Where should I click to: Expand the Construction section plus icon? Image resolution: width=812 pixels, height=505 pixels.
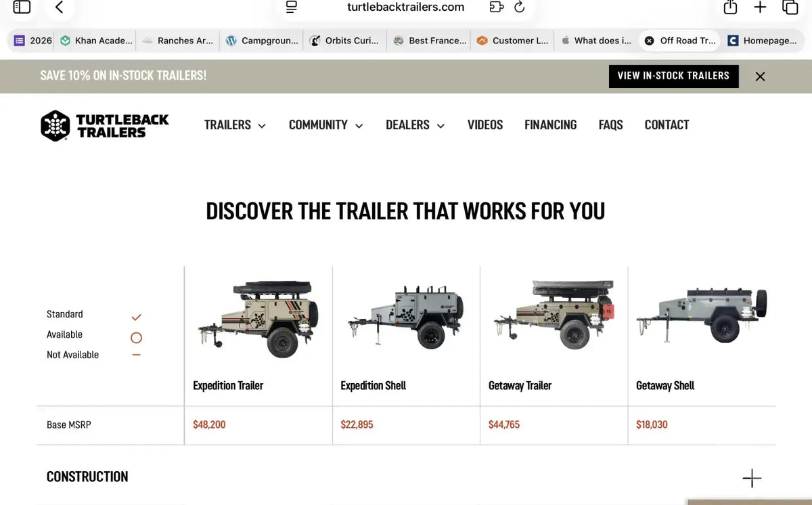tap(752, 478)
